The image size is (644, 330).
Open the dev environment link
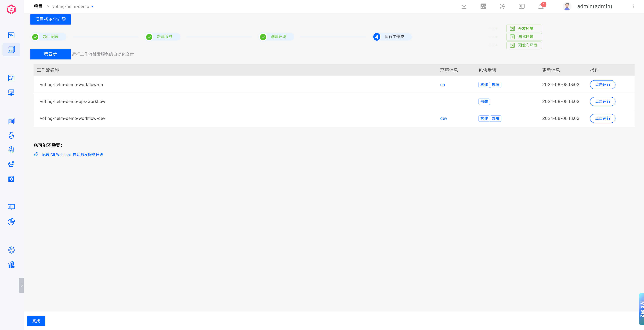pyautogui.click(x=444, y=118)
